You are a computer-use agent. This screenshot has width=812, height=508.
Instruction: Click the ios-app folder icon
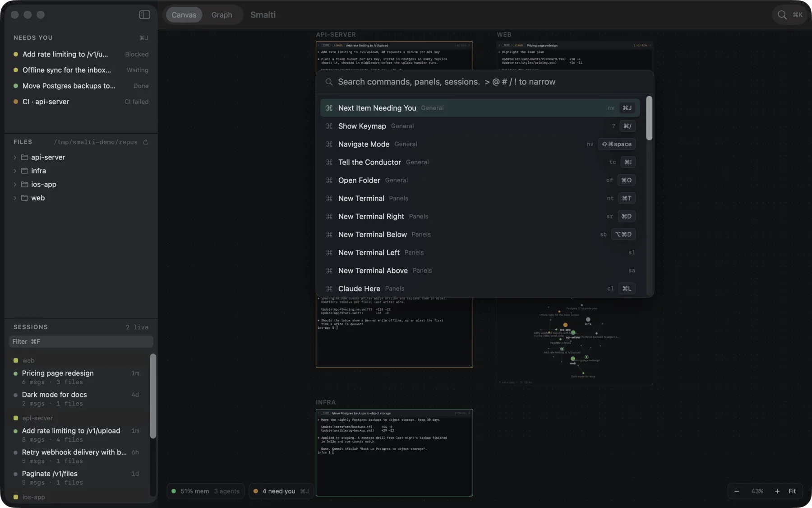[x=24, y=184]
